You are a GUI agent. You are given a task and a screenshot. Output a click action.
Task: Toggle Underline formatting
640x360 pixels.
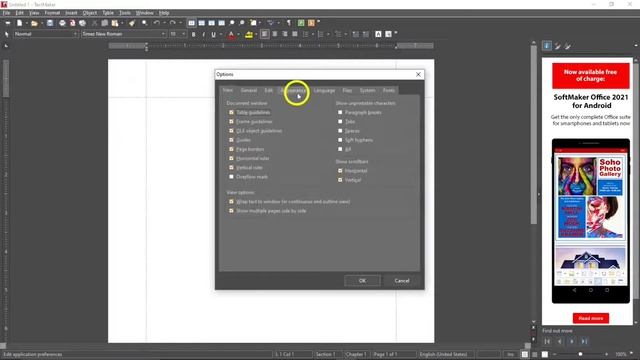point(213,34)
